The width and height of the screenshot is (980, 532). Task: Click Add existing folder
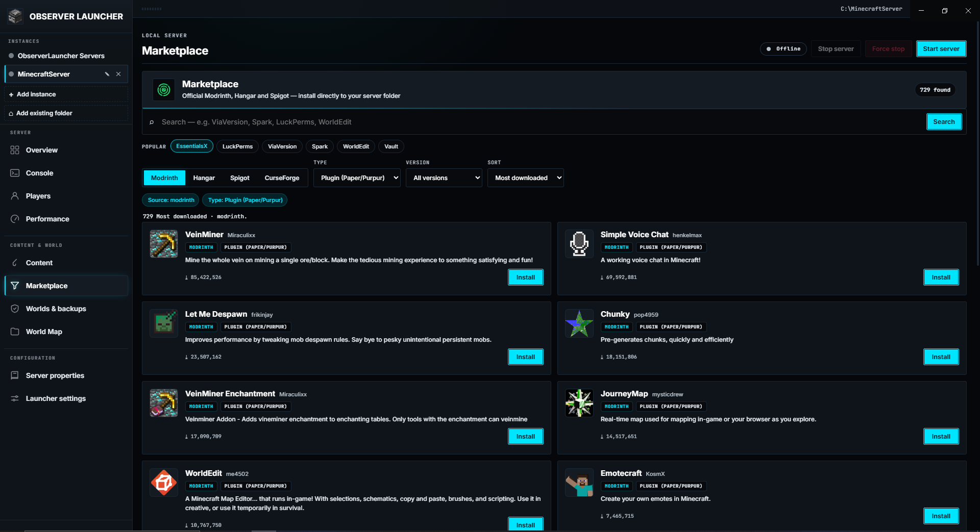(66, 113)
